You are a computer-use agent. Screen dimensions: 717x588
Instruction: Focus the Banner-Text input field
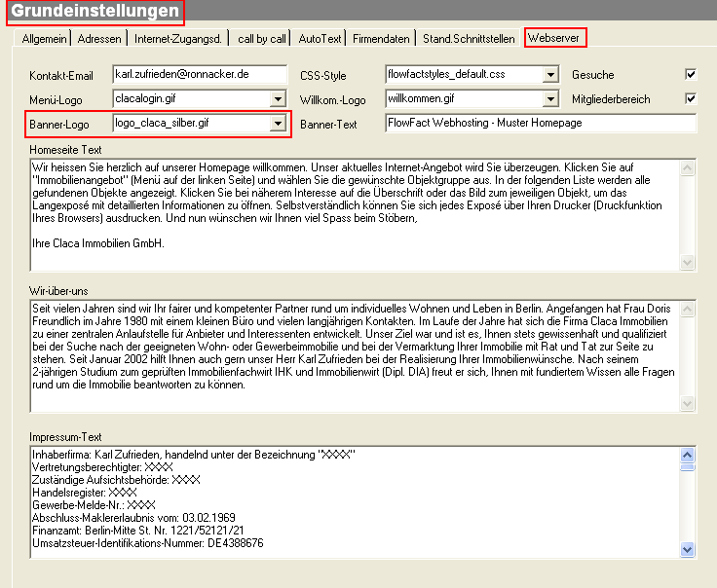541,123
